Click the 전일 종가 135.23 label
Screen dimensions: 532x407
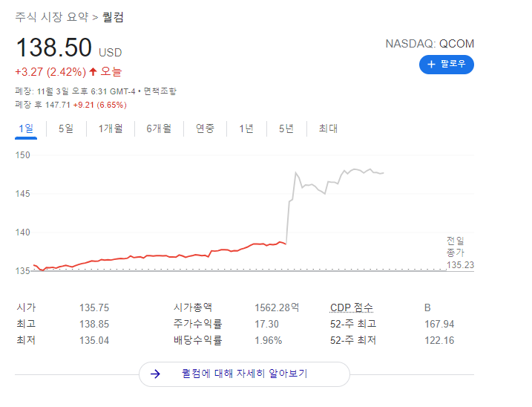[x=460, y=253]
